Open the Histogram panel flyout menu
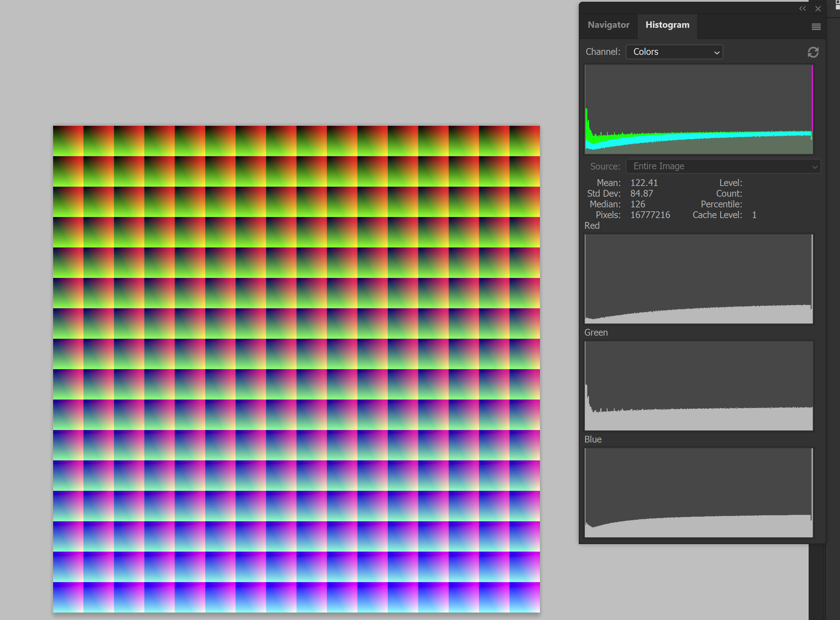 816,27
